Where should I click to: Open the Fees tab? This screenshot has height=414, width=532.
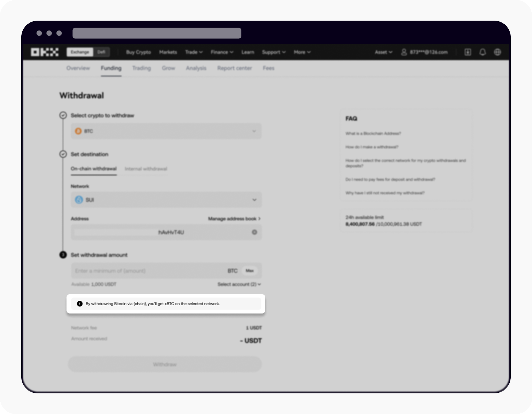point(269,68)
